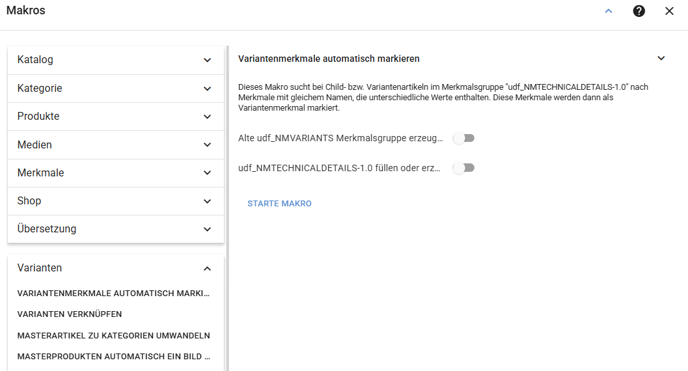
Task: Toggle udf_NMTECHNICALDETAILS-1.0 füllen switch
Action: tap(464, 168)
